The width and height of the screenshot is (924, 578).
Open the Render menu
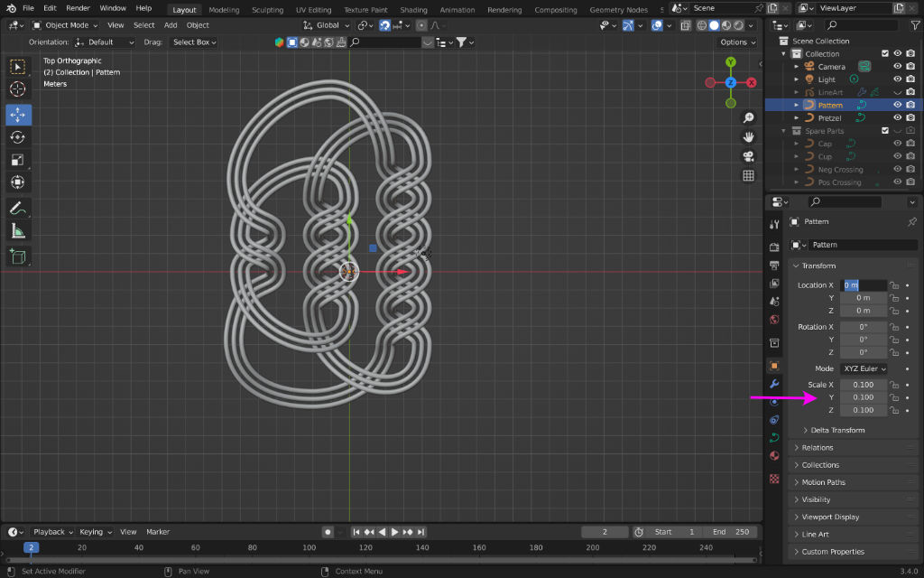tap(78, 8)
